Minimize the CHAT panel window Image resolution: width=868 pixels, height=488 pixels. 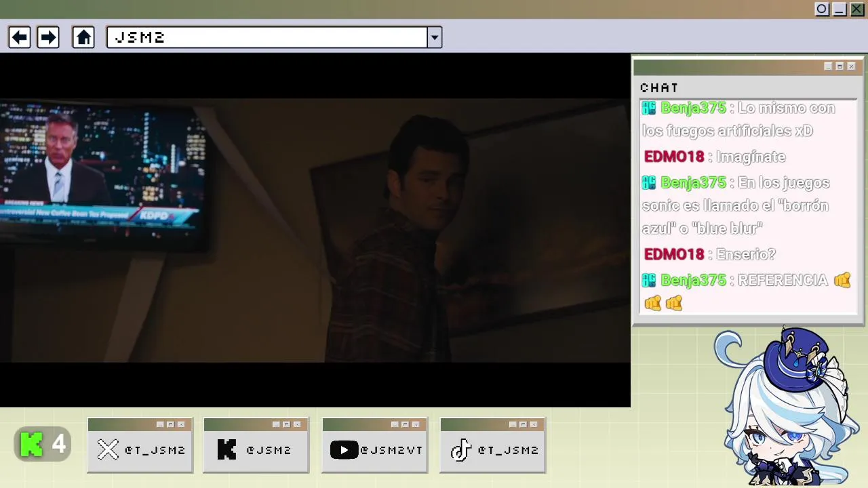(x=828, y=66)
